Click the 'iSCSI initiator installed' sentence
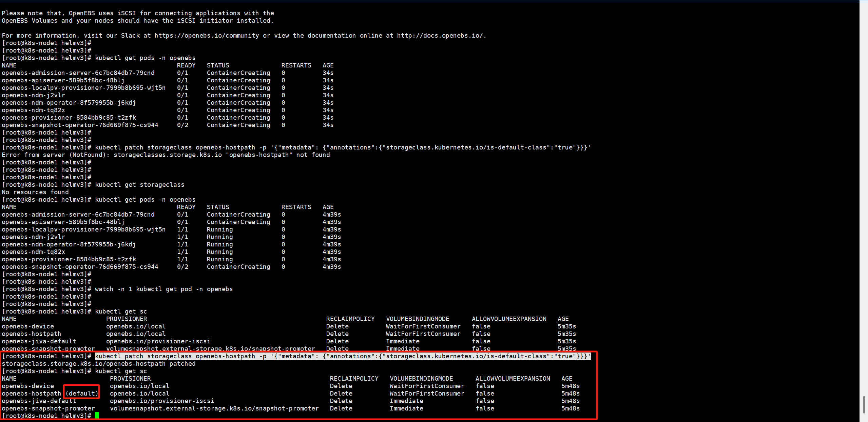The width and height of the screenshot is (868, 422). click(x=138, y=20)
